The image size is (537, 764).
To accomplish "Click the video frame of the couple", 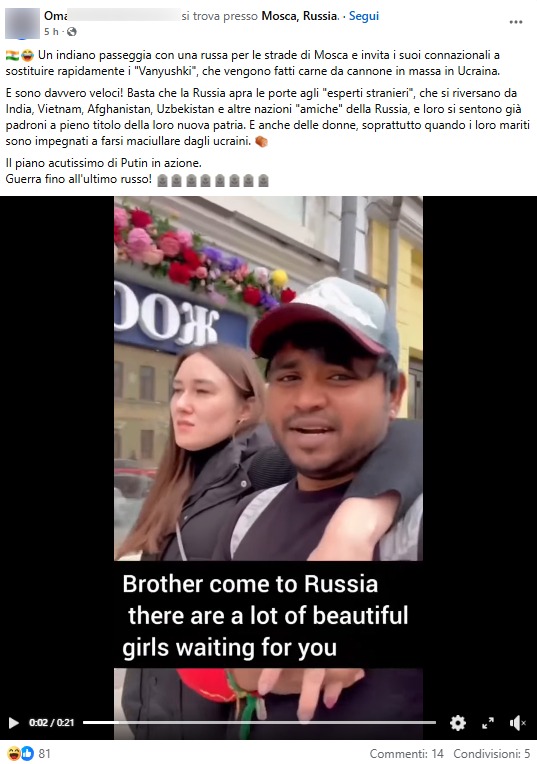I will pyautogui.click(x=268, y=378).
